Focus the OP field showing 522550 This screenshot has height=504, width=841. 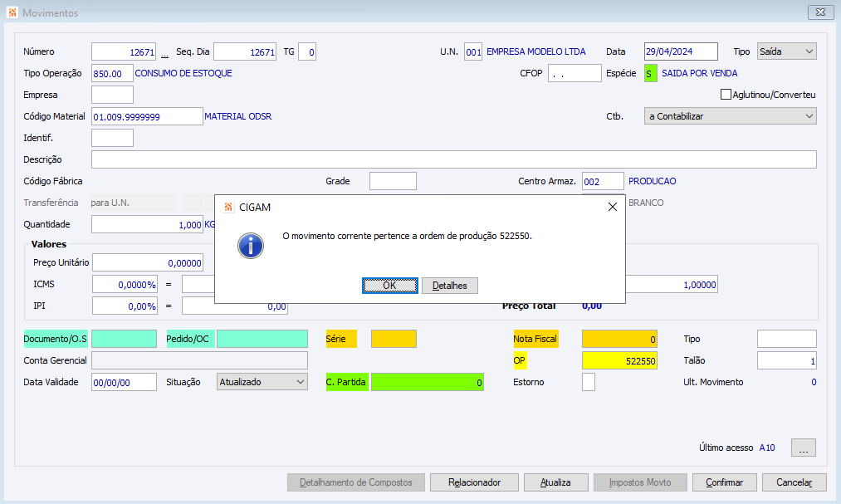[619, 360]
